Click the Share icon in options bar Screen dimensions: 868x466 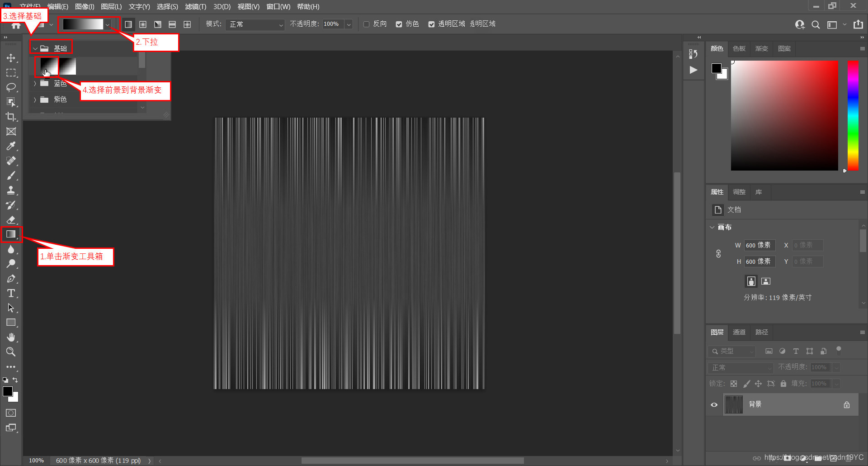coord(858,24)
